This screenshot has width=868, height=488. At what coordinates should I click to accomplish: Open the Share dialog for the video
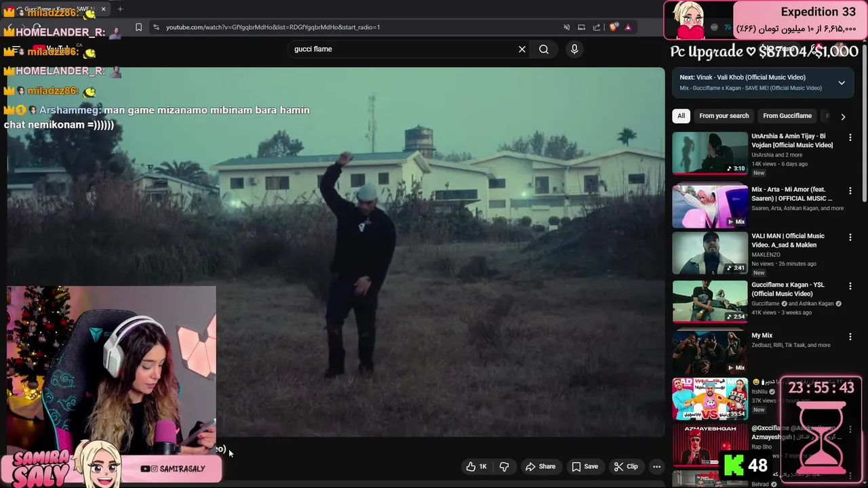pyautogui.click(x=540, y=466)
